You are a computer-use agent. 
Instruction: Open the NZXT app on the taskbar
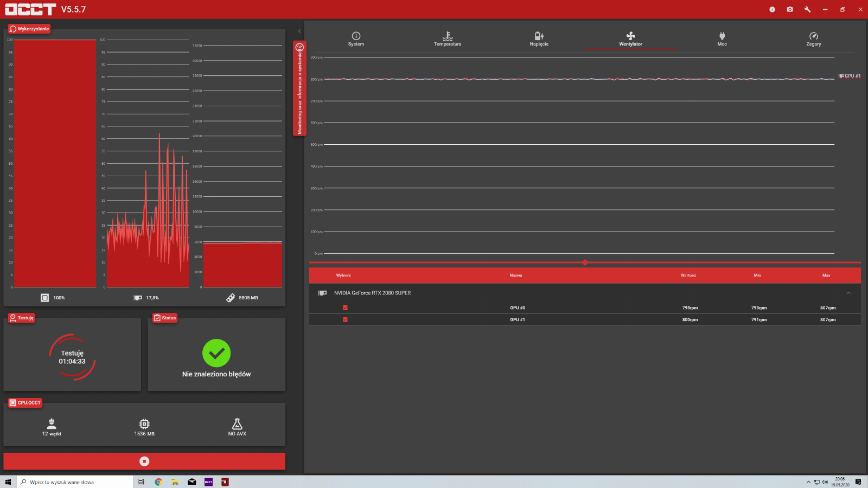tap(208, 482)
